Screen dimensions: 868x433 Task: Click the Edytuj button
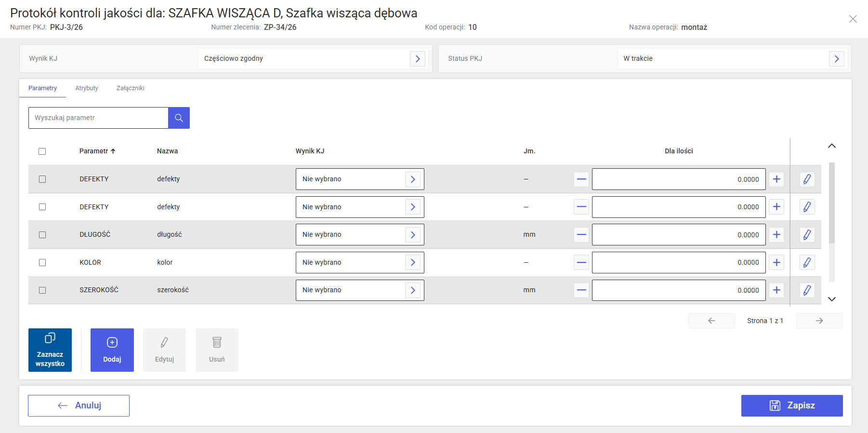pos(164,350)
